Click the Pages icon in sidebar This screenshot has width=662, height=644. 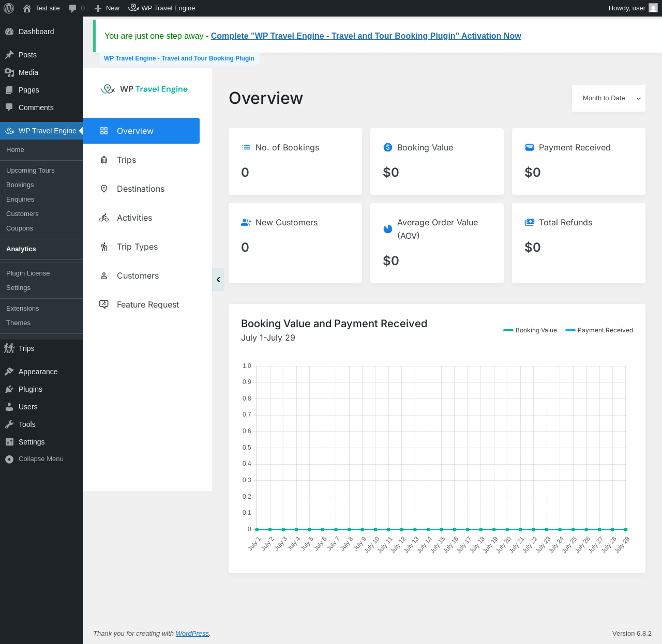coord(9,90)
